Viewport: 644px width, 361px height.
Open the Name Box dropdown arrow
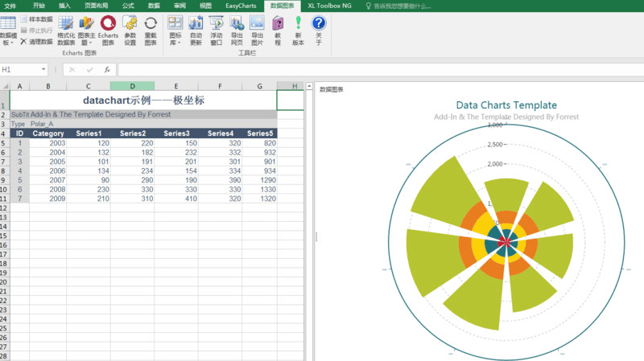click(43, 69)
